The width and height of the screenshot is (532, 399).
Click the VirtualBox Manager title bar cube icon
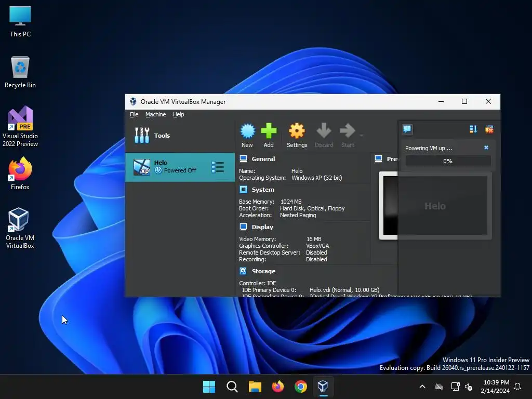[134, 101]
